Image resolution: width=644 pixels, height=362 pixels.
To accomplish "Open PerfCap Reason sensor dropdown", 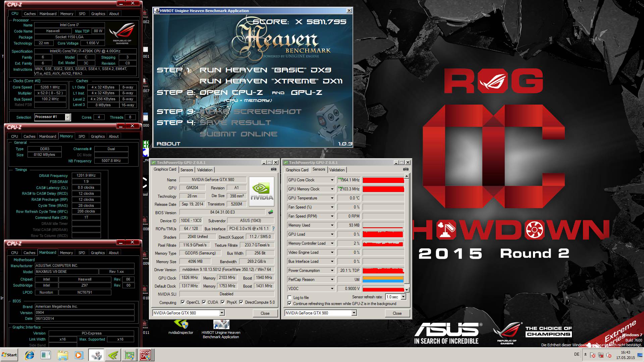I will pos(332,280).
